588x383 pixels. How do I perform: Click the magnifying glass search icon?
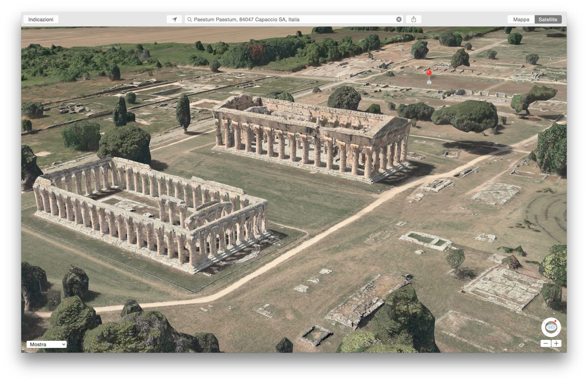pyautogui.click(x=190, y=20)
